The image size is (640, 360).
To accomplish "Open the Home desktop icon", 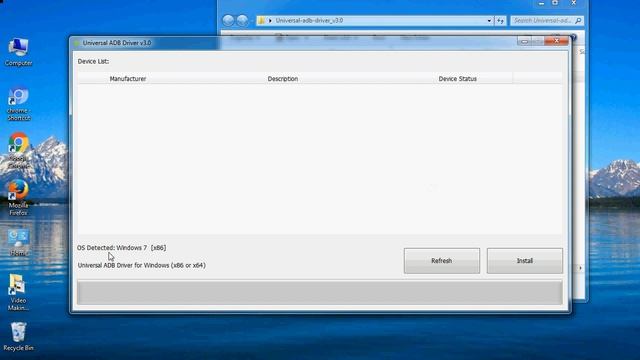I will (x=18, y=243).
